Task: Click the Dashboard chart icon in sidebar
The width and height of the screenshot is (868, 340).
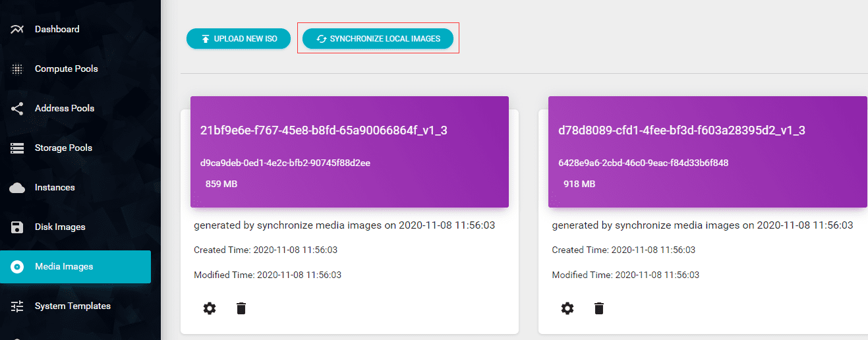Action: 18,29
